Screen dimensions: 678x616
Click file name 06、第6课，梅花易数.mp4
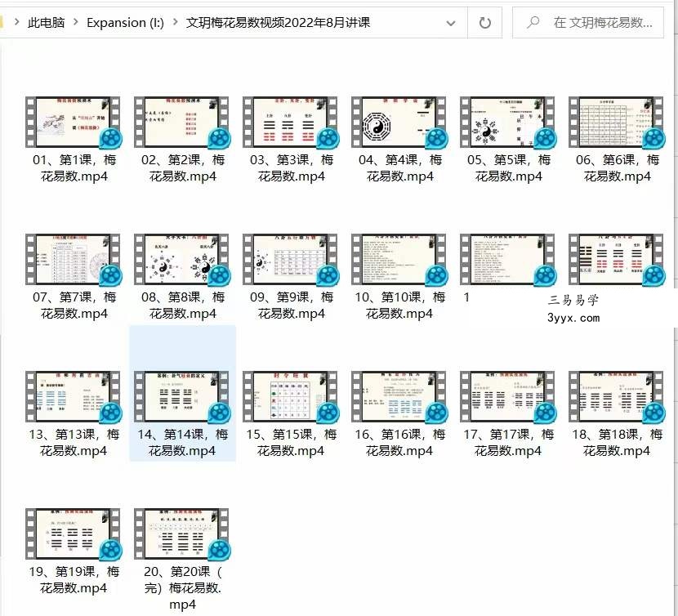coord(617,168)
